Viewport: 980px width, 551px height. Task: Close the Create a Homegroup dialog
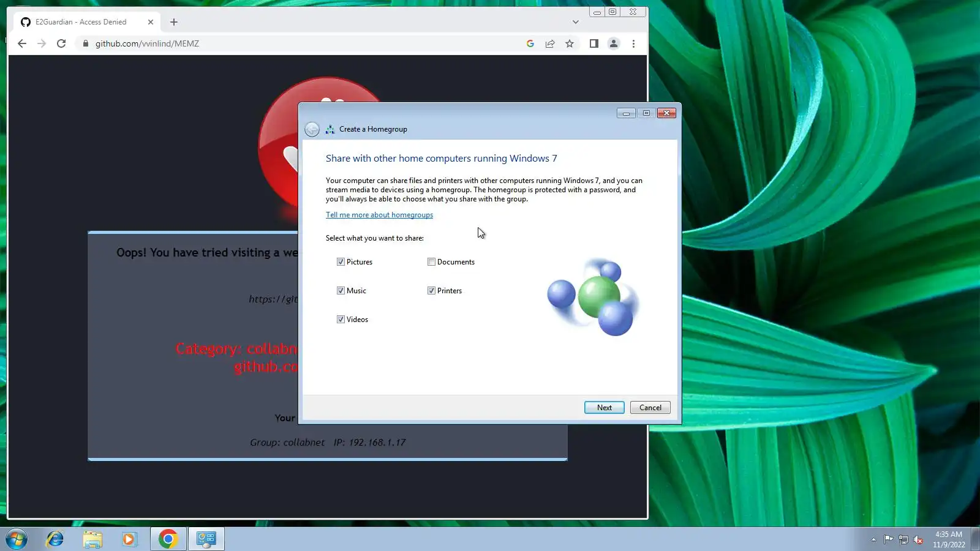[666, 113]
